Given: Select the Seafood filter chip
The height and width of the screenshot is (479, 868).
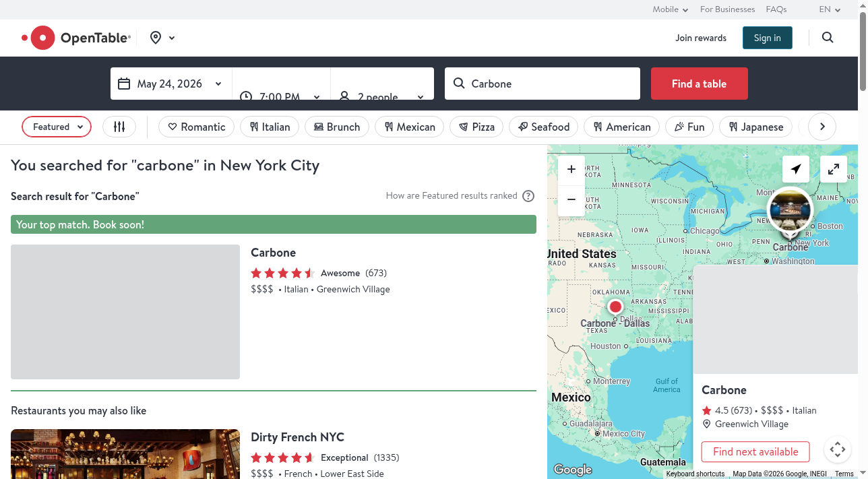Looking at the screenshot, I should coord(544,127).
